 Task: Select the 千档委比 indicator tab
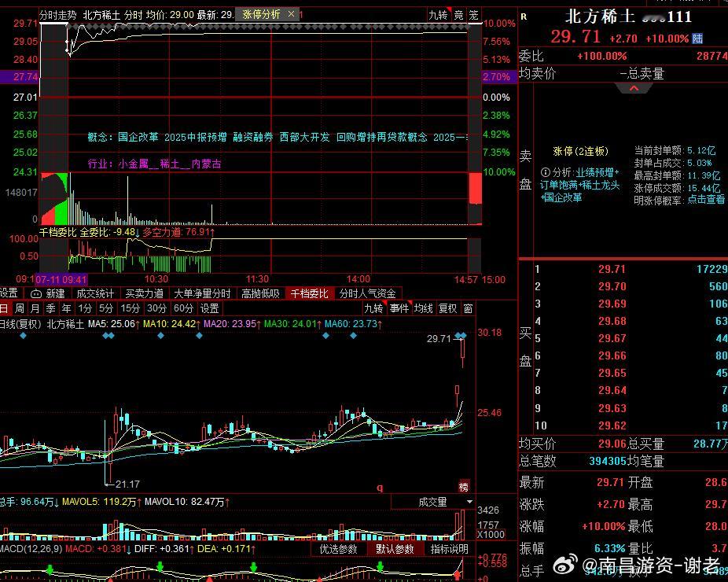tap(309, 293)
